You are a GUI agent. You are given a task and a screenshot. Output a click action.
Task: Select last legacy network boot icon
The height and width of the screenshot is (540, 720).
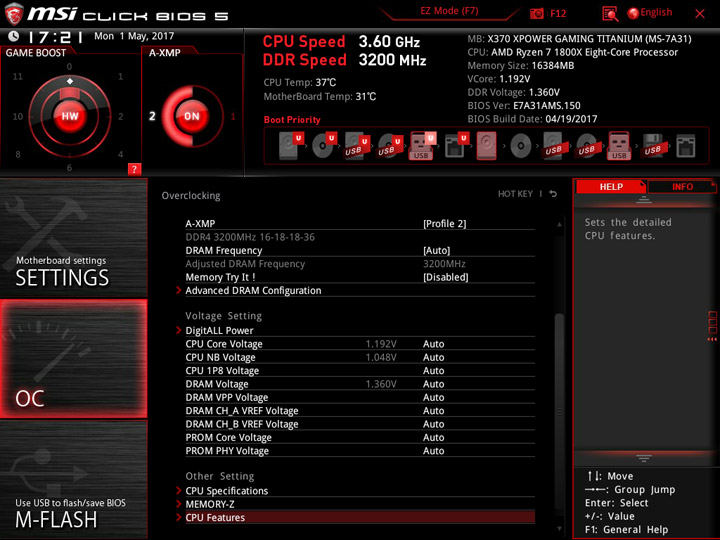pos(686,146)
